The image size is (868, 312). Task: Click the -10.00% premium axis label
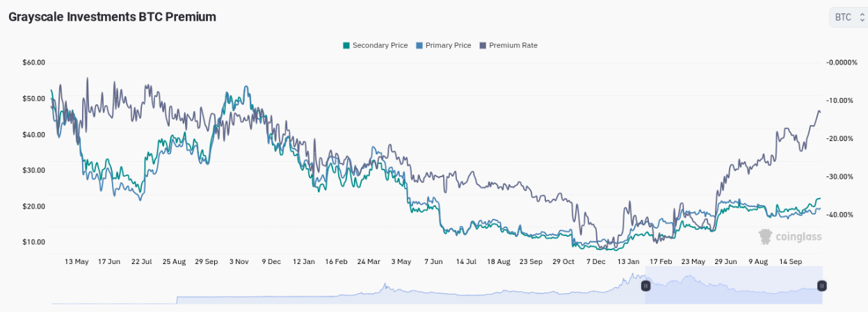tap(839, 101)
